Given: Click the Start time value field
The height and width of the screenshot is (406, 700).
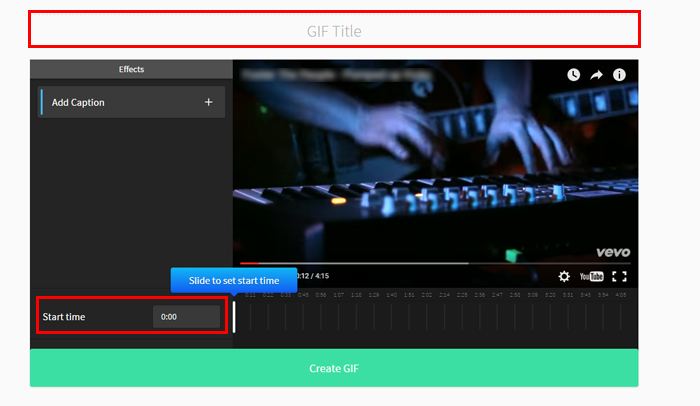Looking at the screenshot, I should click(187, 317).
